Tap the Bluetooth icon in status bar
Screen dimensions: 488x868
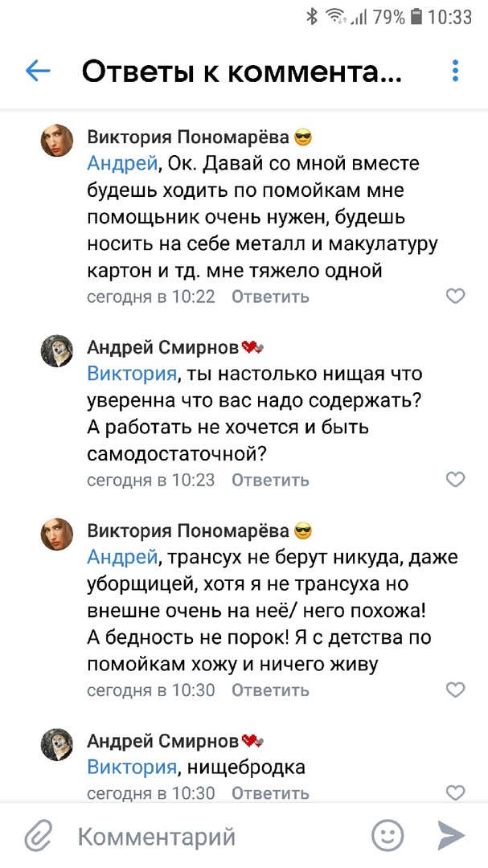(x=312, y=17)
